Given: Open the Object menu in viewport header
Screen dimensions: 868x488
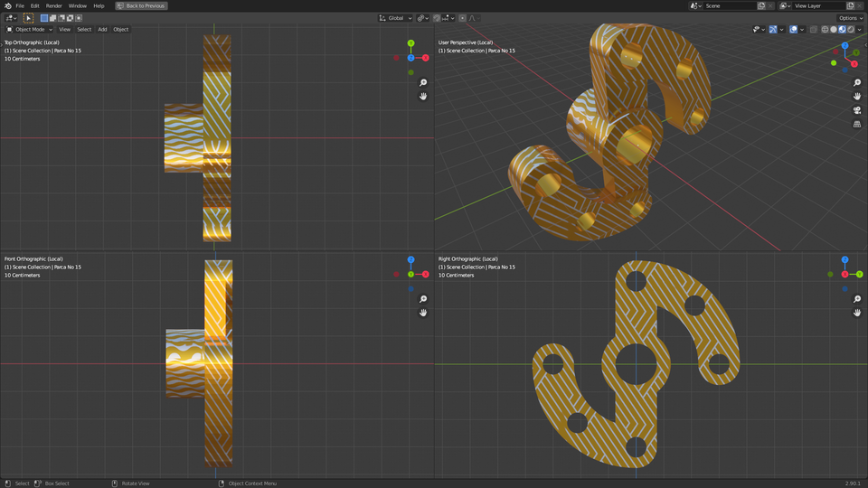Looking at the screenshot, I should click(120, 29).
